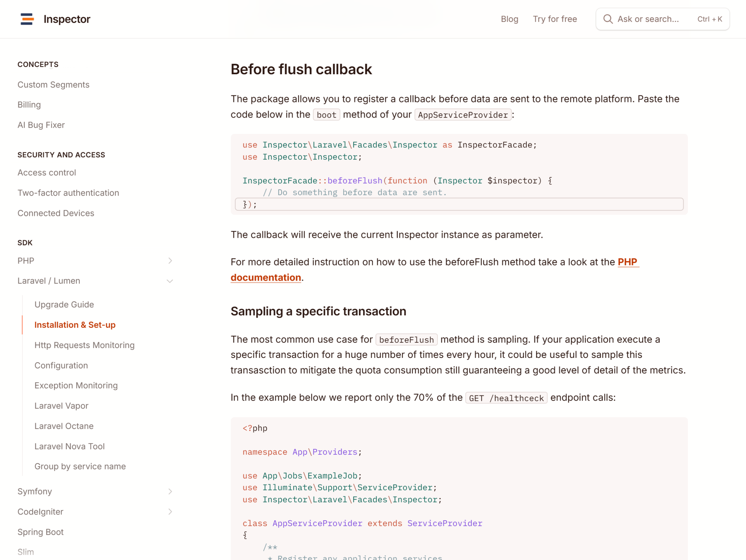
Task: Select Installation & Set-up in sidebar
Action: coord(75,325)
